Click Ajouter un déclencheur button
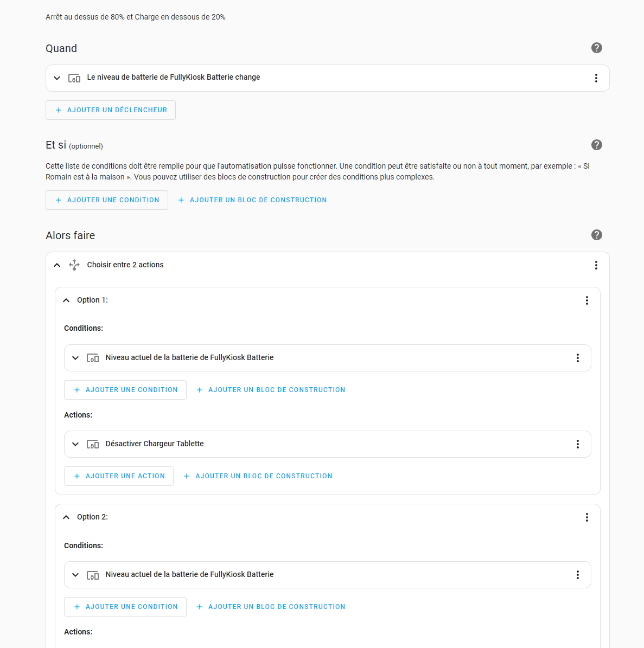Image resolution: width=644 pixels, height=648 pixels. coord(110,110)
